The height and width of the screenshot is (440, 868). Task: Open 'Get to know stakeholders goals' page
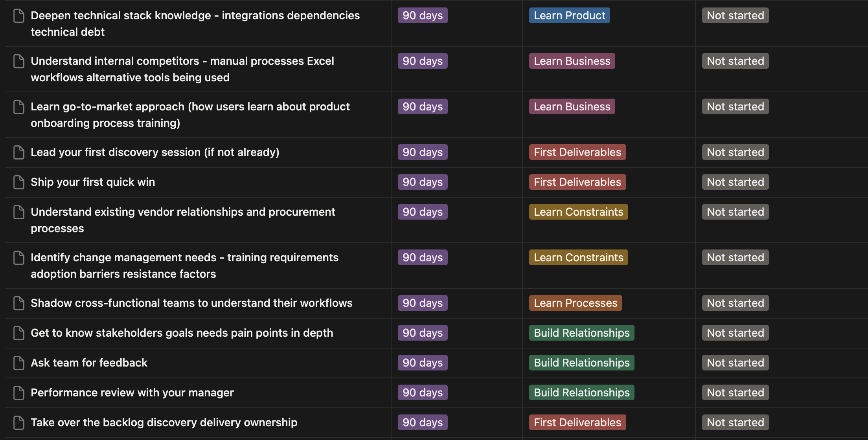click(x=182, y=333)
